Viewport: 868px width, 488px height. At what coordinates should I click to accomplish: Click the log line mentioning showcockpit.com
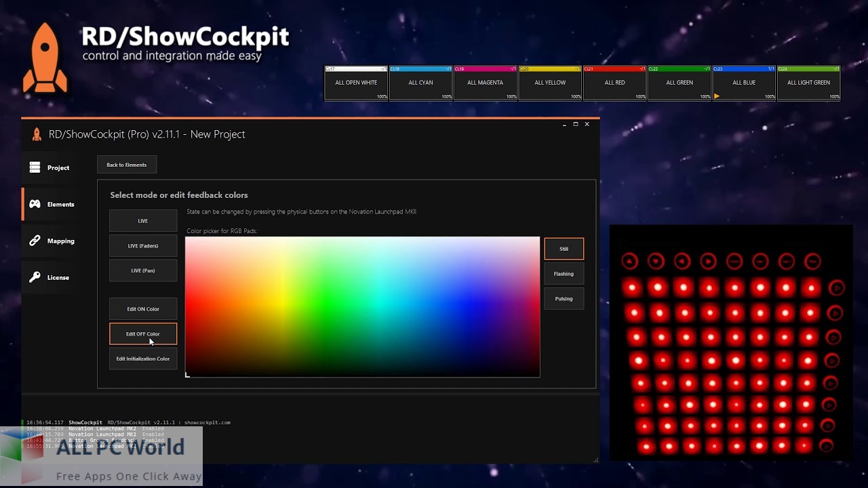click(x=129, y=423)
